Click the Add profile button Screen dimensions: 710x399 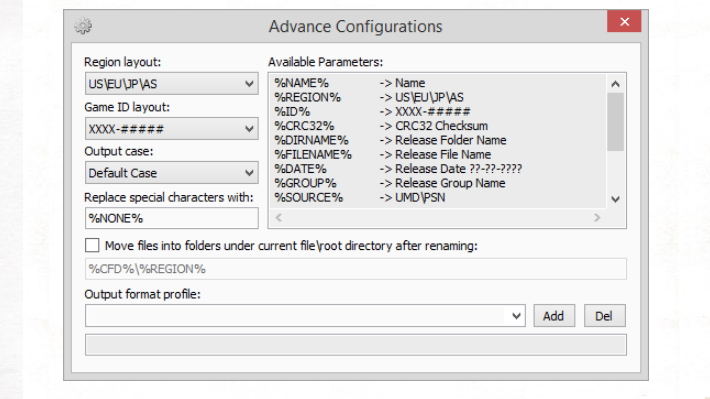(x=554, y=316)
